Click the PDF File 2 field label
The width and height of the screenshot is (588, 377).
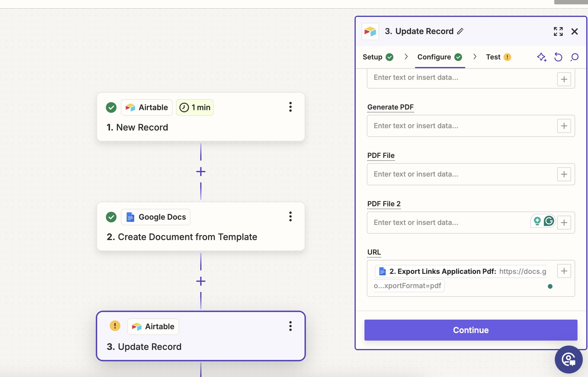(x=384, y=204)
